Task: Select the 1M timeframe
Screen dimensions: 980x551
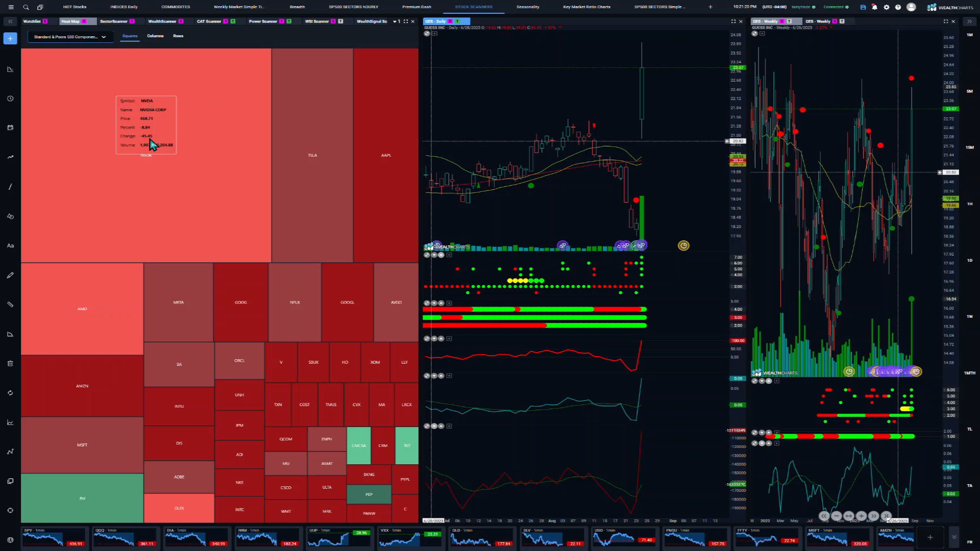Action: click(969, 35)
